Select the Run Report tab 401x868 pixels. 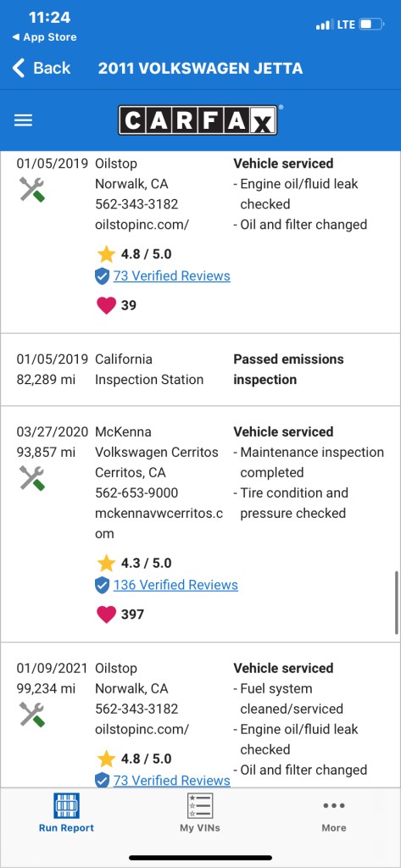click(66, 813)
